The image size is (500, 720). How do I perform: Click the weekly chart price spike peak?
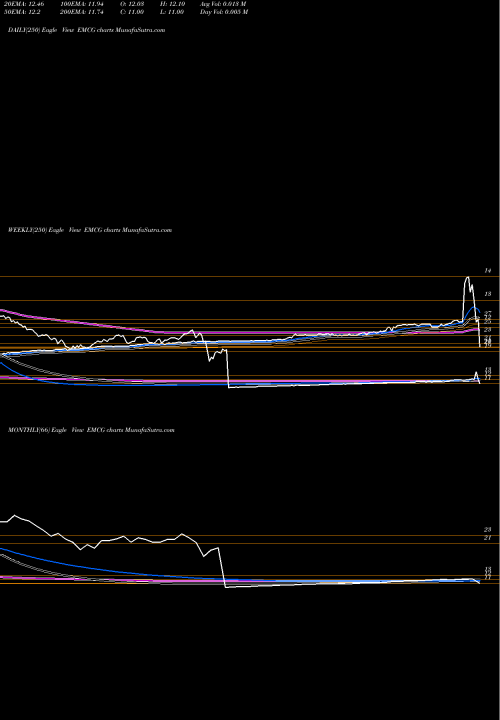[x=467, y=277]
